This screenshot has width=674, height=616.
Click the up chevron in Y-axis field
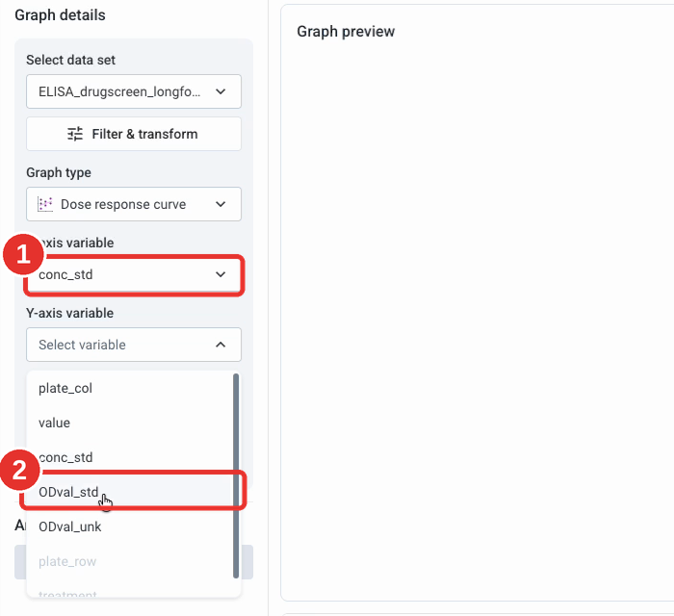click(x=220, y=345)
